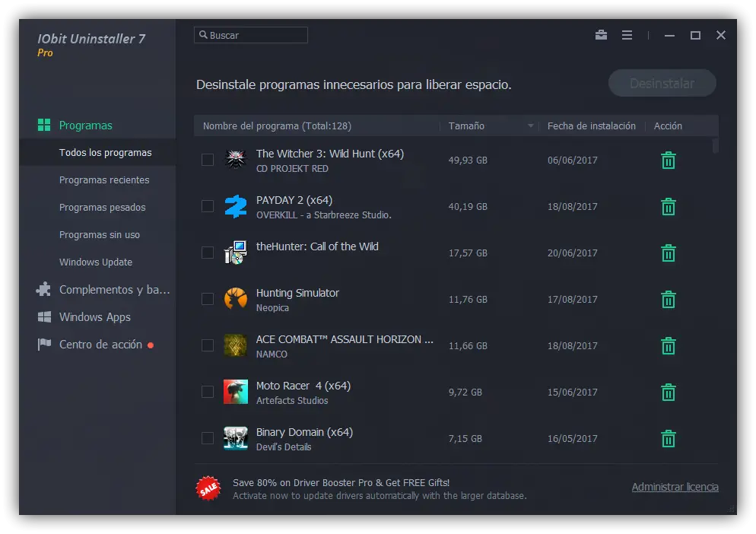The height and width of the screenshot is (534, 756).
Task: Click the Programas green grid icon
Action: point(44,125)
